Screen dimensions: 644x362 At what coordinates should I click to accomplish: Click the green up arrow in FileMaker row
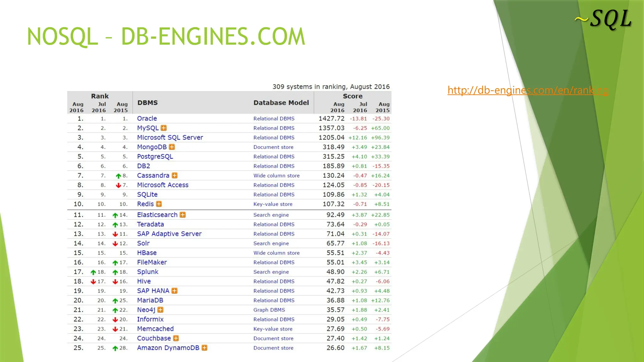(x=115, y=263)
